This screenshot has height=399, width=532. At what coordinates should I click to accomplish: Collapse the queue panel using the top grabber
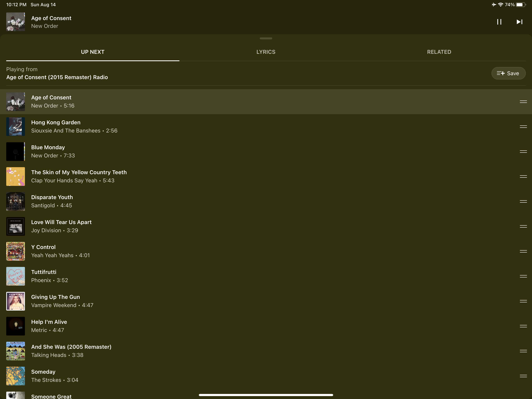266,38
